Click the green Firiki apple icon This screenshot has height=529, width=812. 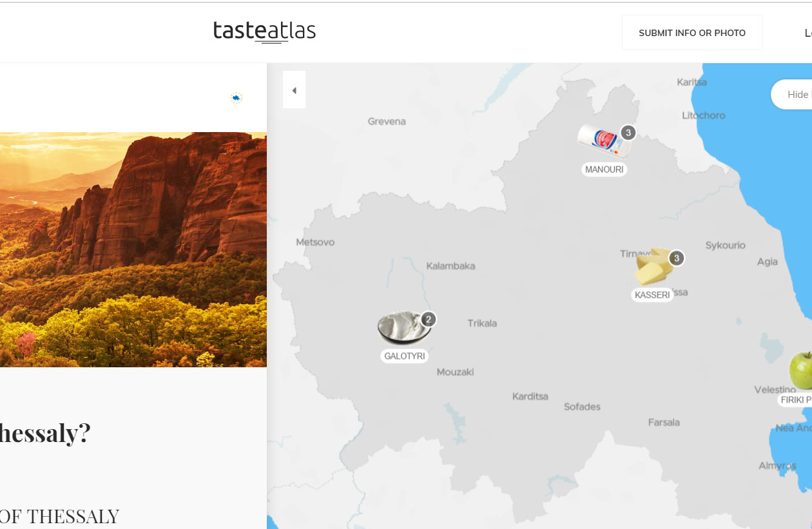(801, 370)
